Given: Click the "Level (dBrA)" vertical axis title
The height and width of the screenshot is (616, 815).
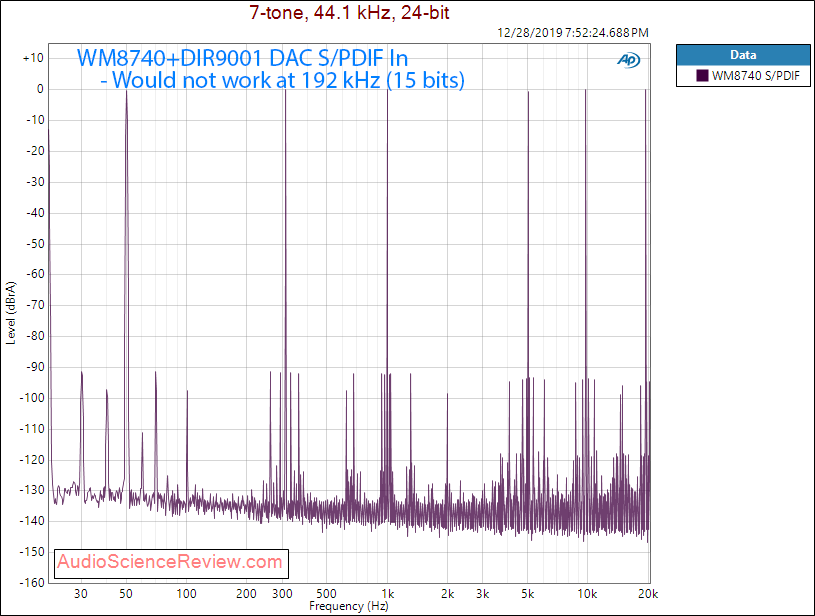Looking at the screenshot, I should point(11,313).
